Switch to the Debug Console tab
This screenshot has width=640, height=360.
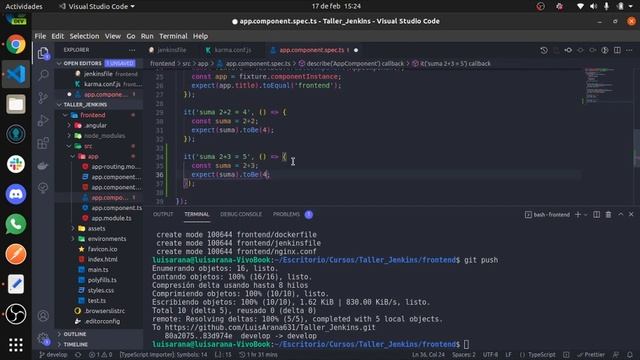241,214
